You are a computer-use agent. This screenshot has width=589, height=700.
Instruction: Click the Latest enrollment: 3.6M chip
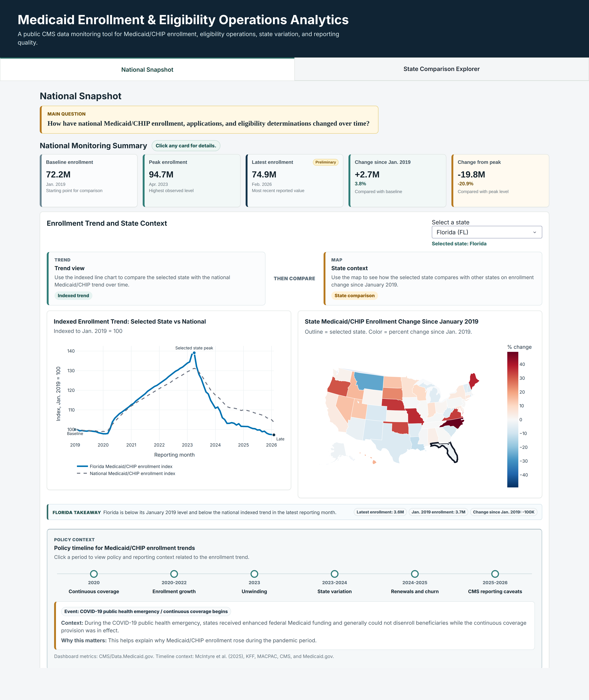(380, 512)
